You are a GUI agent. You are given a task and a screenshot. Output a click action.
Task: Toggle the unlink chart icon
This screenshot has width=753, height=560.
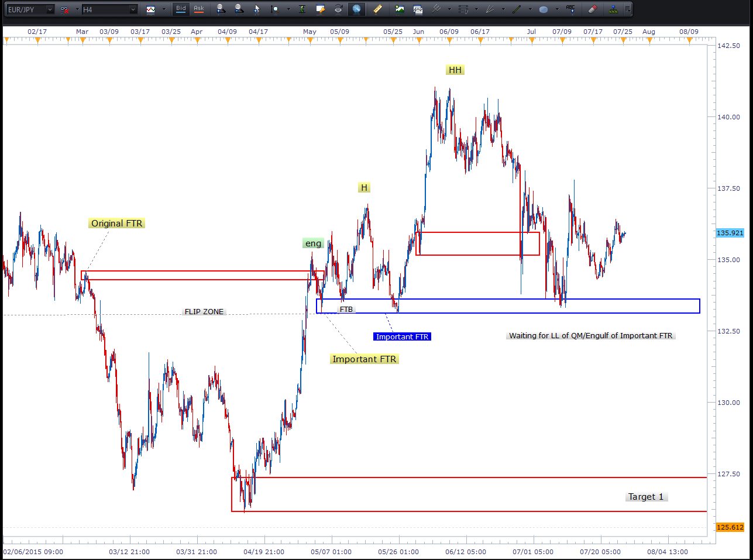click(65, 9)
